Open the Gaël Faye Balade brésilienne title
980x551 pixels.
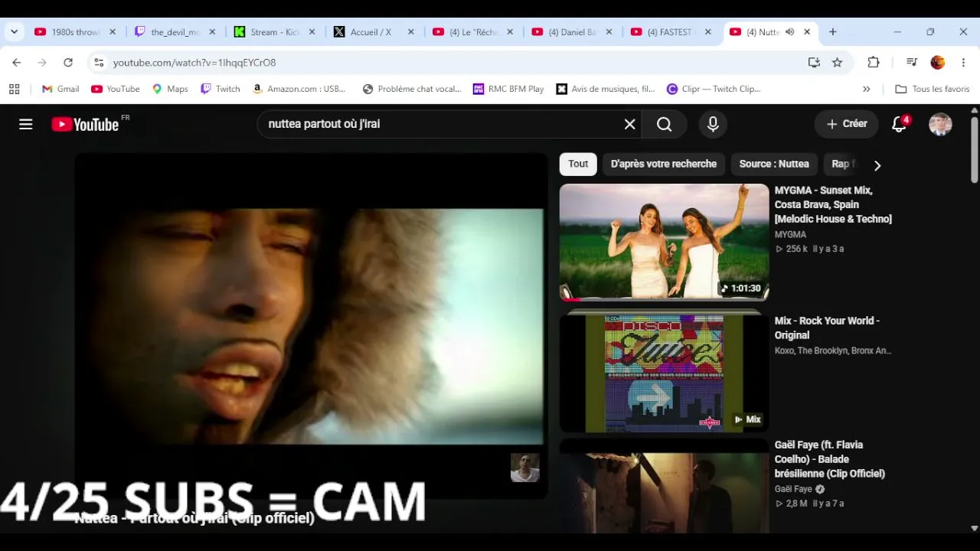[x=830, y=459]
